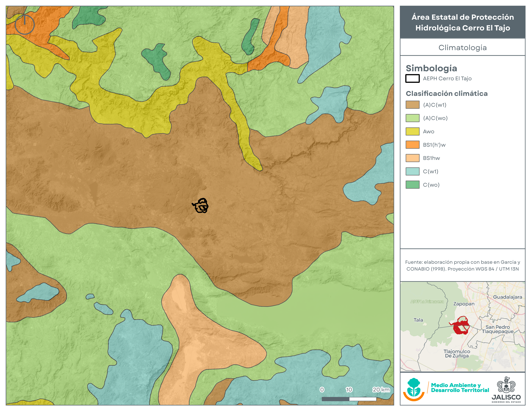This screenshot has height=411, width=532.
Task: Click the Medio Ambiente y Desarrollo Territorial text
Action: click(x=460, y=388)
